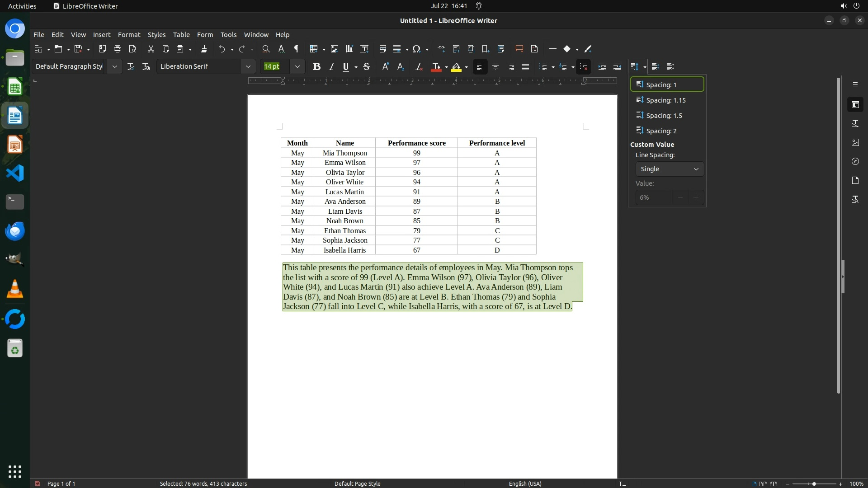Image resolution: width=868 pixels, height=488 pixels.
Task: Click the Find & Replace icon
Action: click(266, 49)
